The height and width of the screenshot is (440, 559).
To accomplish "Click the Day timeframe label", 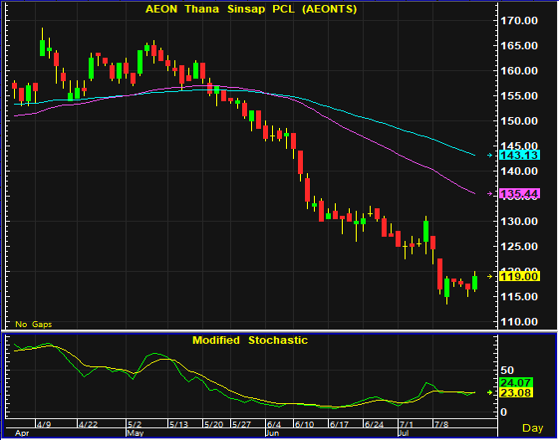I will click(x=532, y=428).
